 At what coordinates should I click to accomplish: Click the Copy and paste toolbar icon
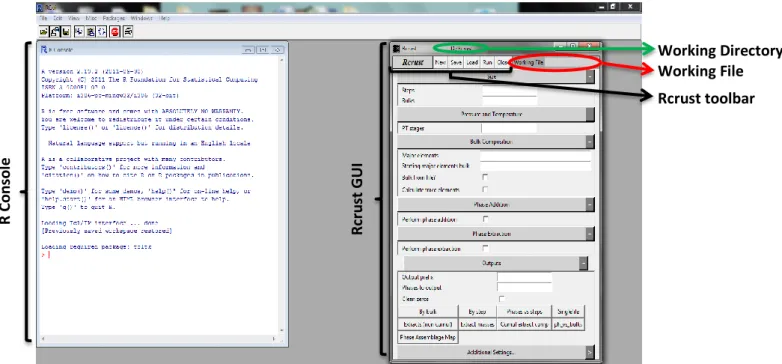coord(102,32)
